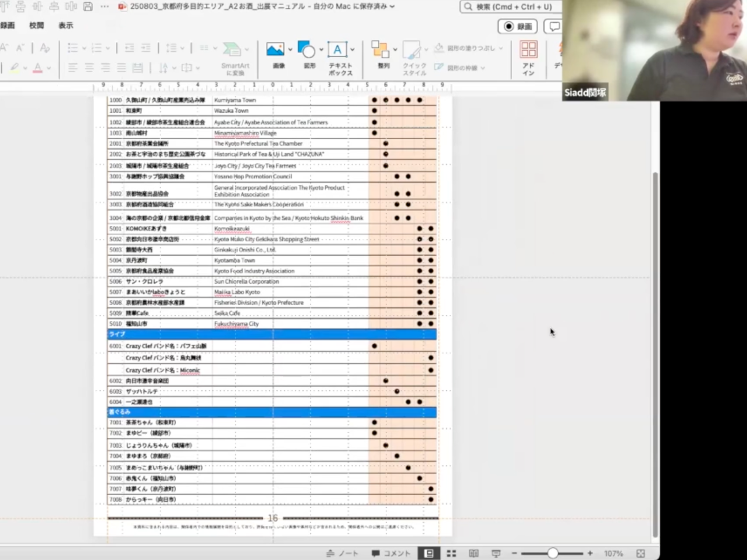Select normal view toggle in status bar
This screenshot has width=747, height=560.
coord(429,553)
